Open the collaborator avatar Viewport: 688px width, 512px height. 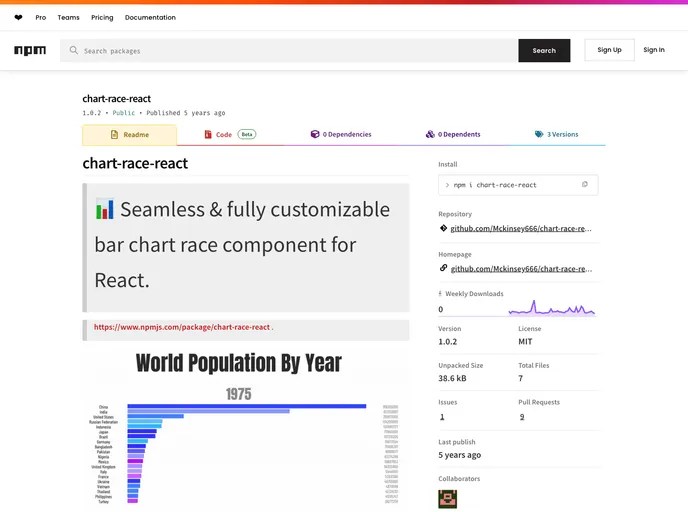(448, 499)
